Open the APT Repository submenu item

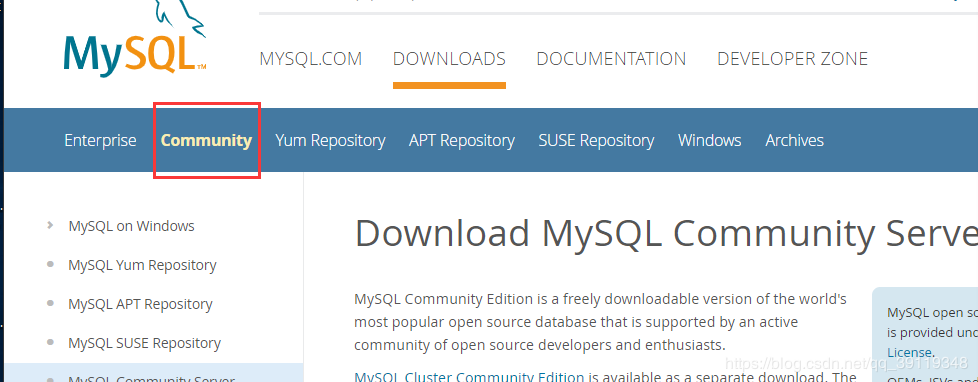tap(462, 141)
